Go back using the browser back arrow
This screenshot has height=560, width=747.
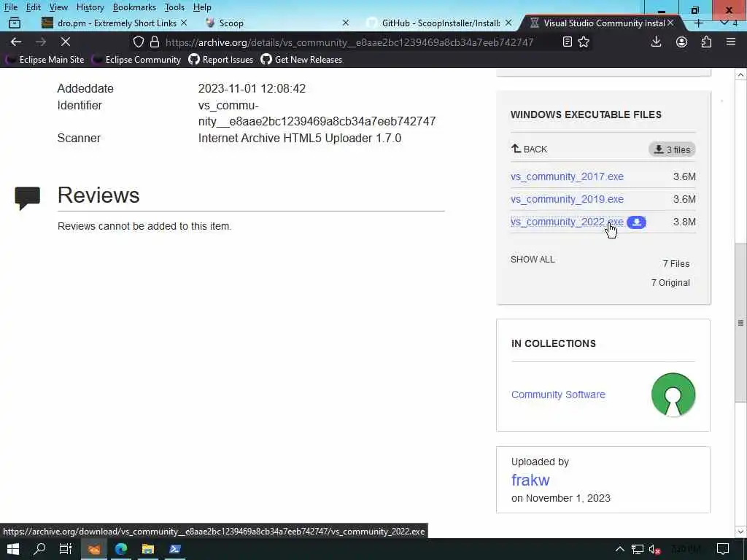pyautogui.click(x=16, y=42)
